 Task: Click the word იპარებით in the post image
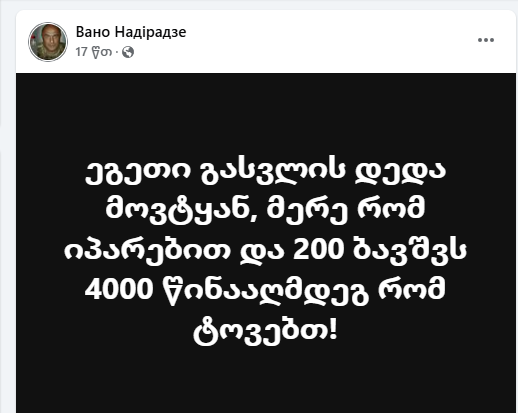tap(147, 251)
